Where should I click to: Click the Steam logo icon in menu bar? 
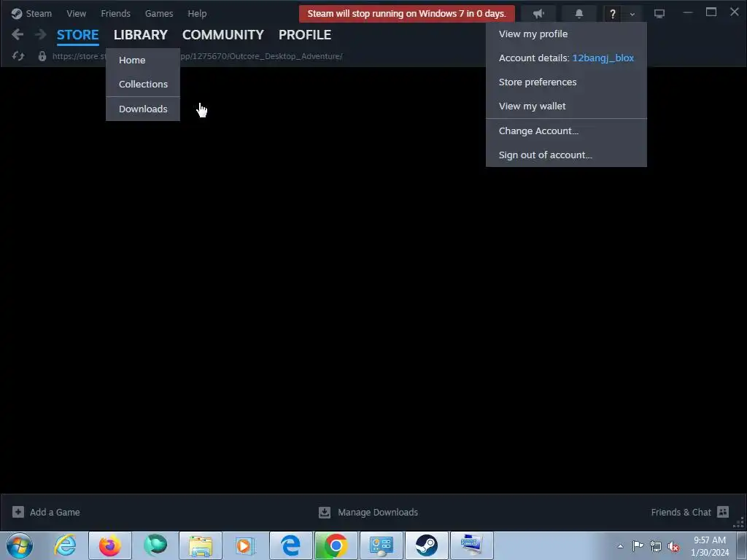17,14
